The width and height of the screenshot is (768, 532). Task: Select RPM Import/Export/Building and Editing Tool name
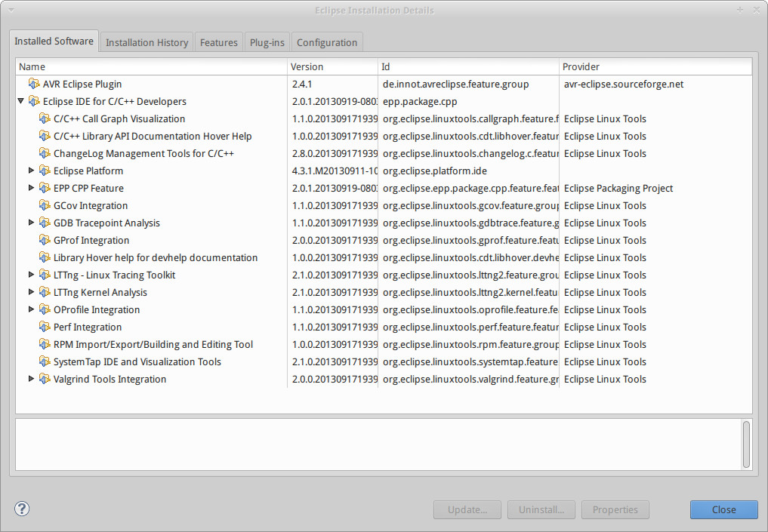coord(153,345)
